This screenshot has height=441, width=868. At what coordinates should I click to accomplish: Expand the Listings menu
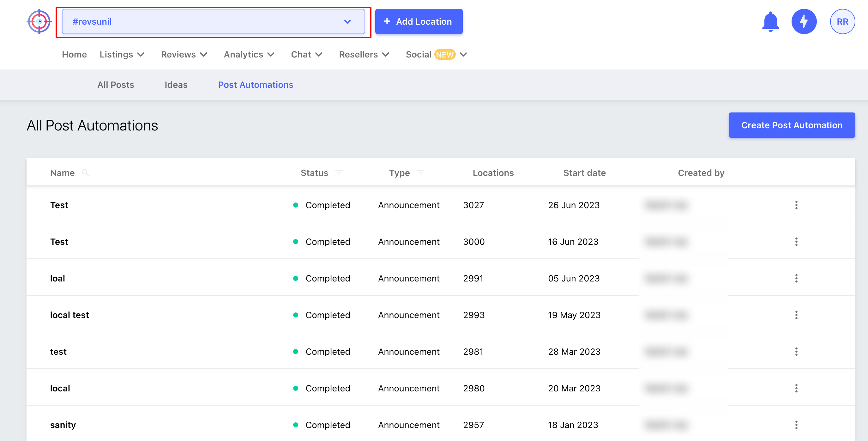pos(122,55)
